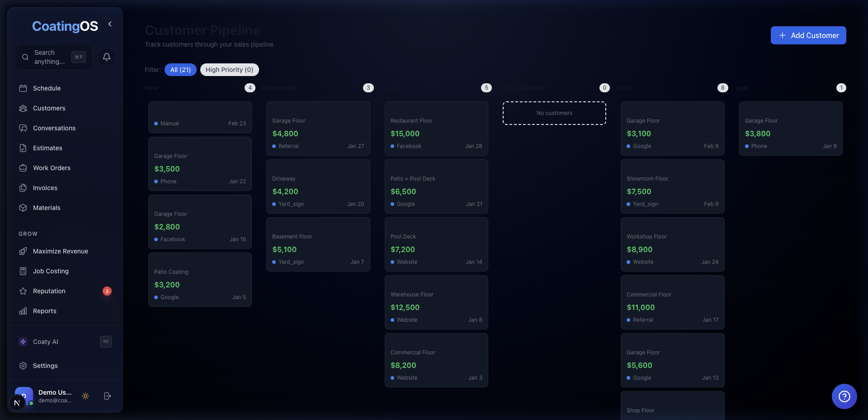Switch to High Priority filter
Viewport: 868px width, 420px height.
coord(229,70)
